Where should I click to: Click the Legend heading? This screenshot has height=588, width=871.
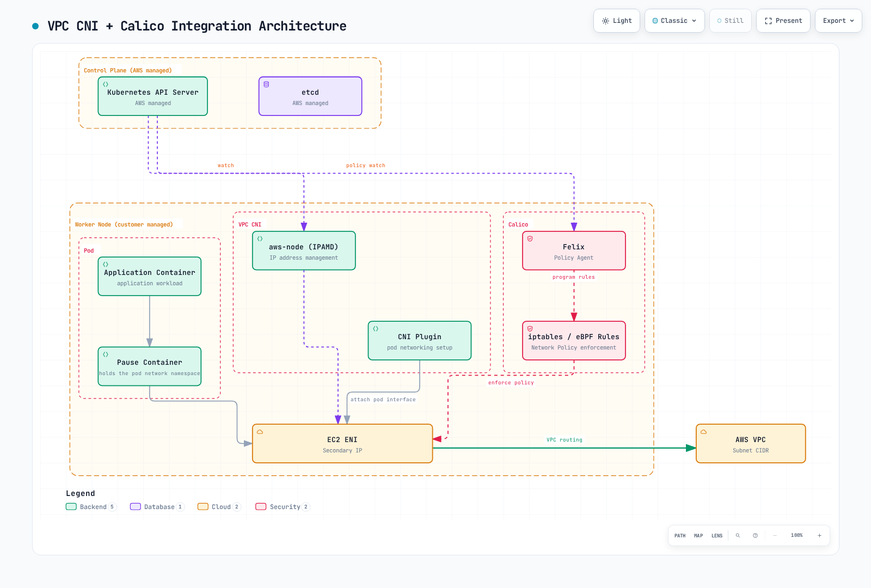81,493
